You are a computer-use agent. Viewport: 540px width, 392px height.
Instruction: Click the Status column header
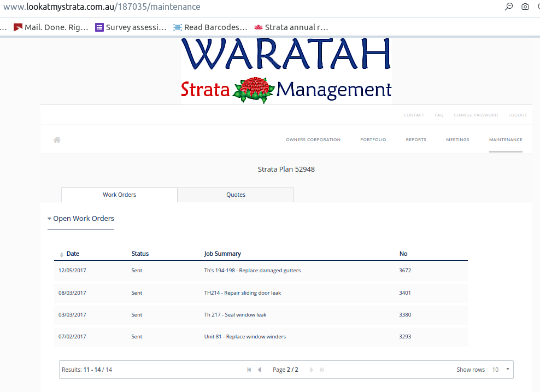tap(140, 254)
